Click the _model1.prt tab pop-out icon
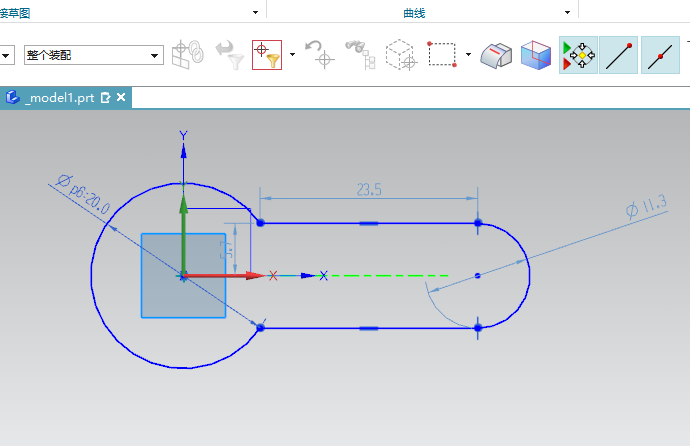Viewport: 690px width, 446px height. tap(105, 98)
